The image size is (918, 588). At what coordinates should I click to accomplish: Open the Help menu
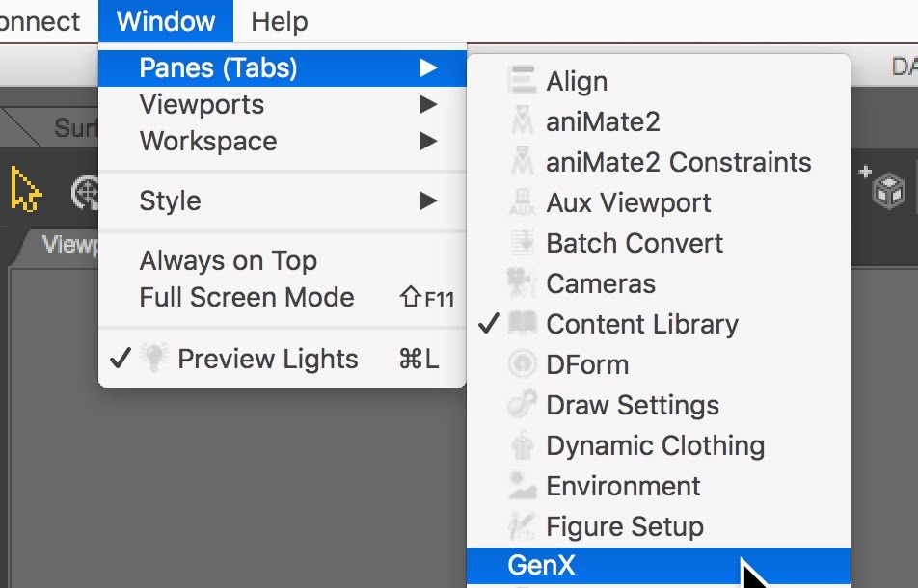tap(280, 20)
